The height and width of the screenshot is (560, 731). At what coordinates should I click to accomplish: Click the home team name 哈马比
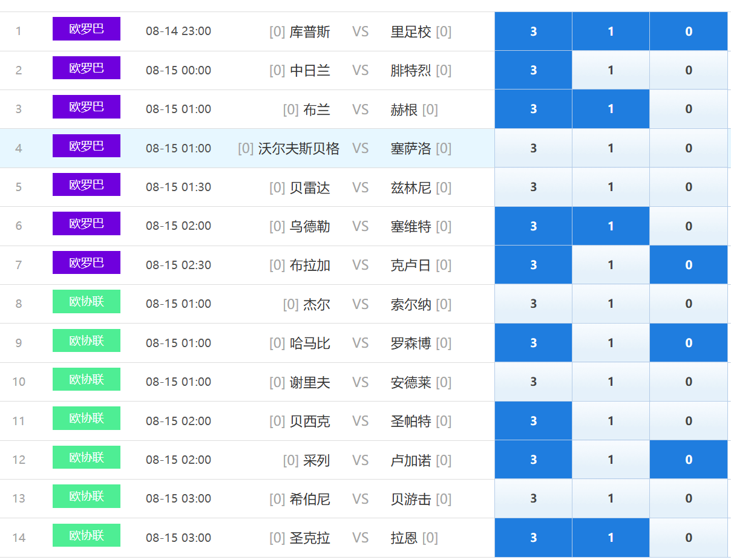310,343
